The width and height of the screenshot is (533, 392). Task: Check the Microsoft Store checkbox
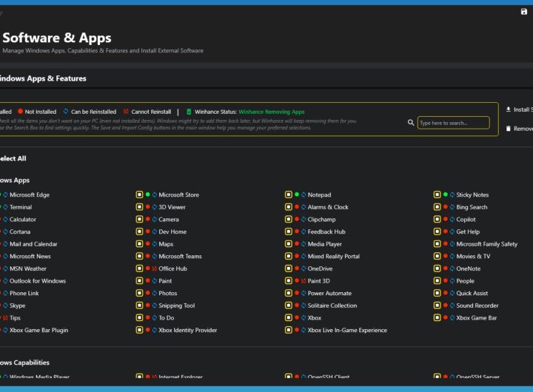point(139,195)
